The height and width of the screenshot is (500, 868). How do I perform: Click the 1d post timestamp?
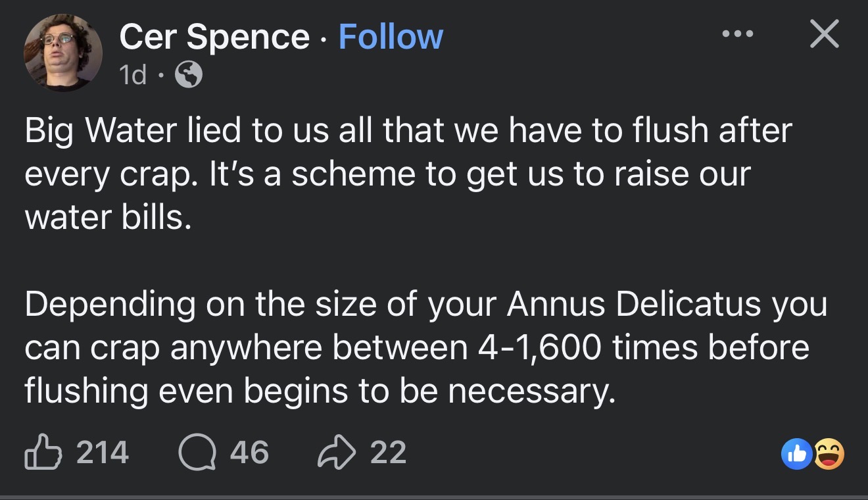133,76
